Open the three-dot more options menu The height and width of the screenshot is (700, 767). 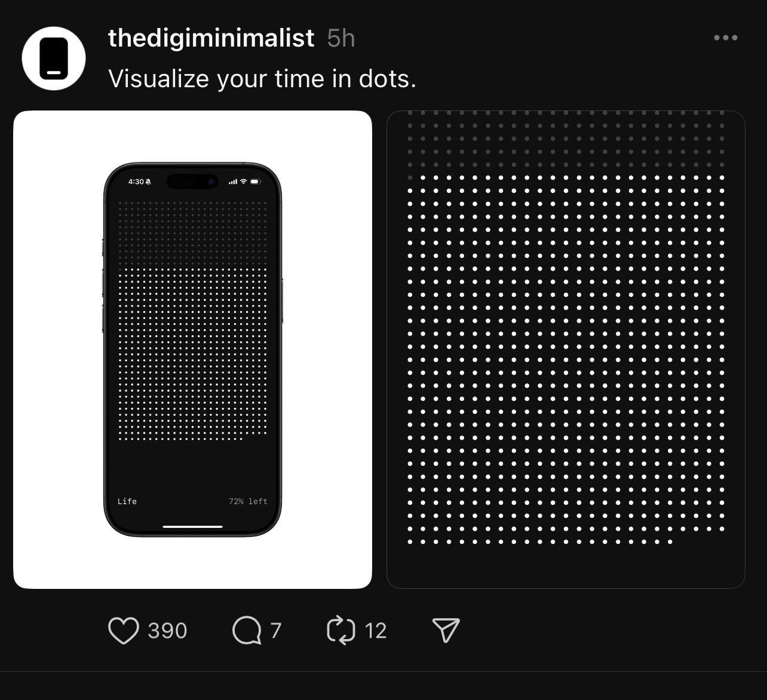[725, 38]
